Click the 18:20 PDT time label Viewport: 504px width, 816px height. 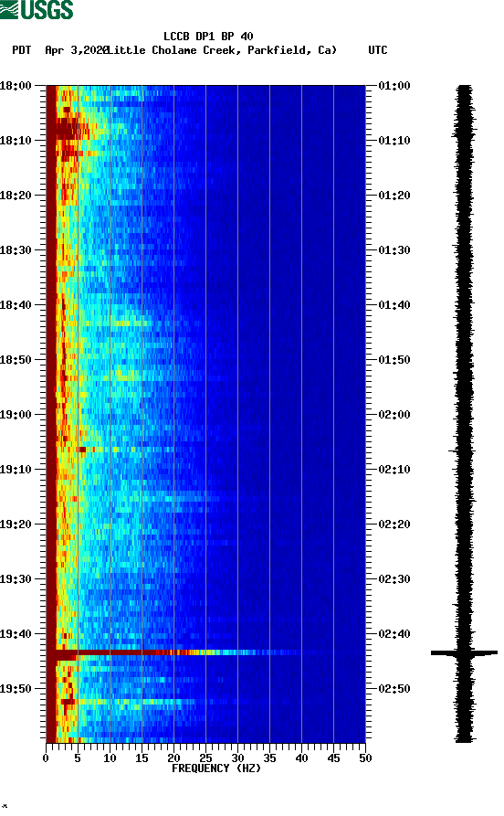point(16,196)
